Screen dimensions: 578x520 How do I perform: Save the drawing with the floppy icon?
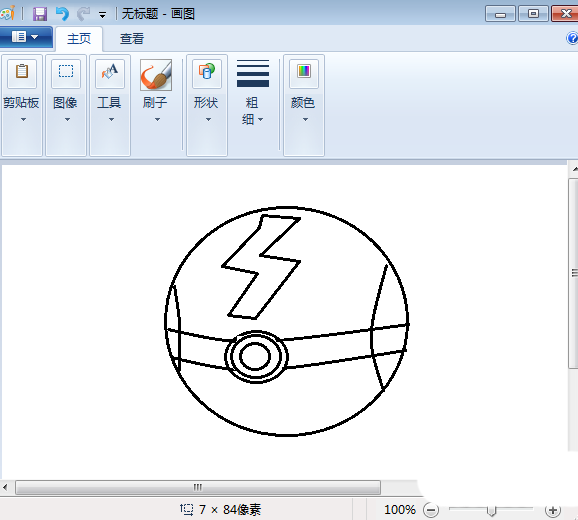pos(40,14)
